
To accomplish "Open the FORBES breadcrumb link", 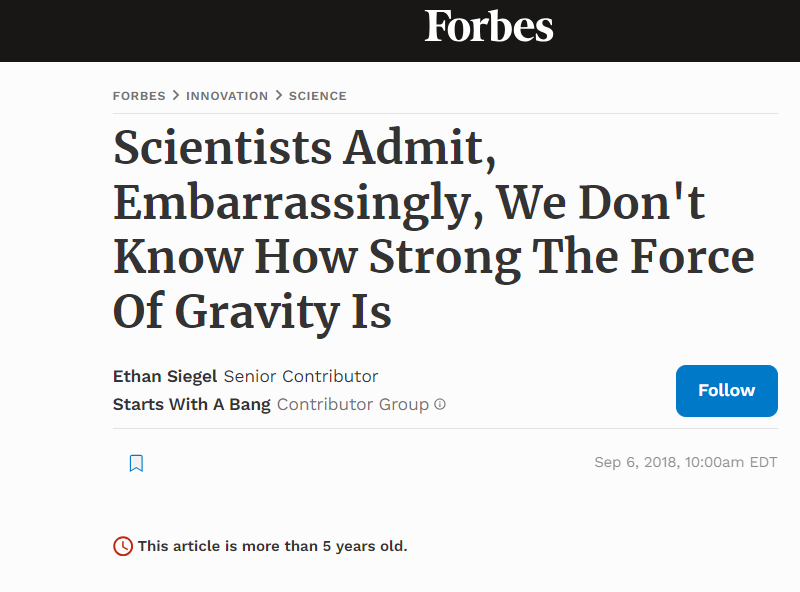I will (x=139, y=96).
